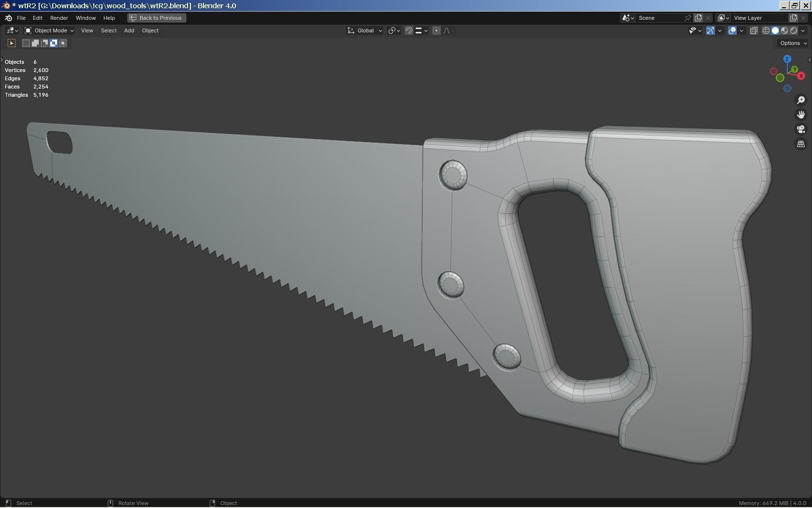The width and height of the screenshot is (812, 508).
Task: Expand the gizmo options dropdown arrow
Action: 720,30
